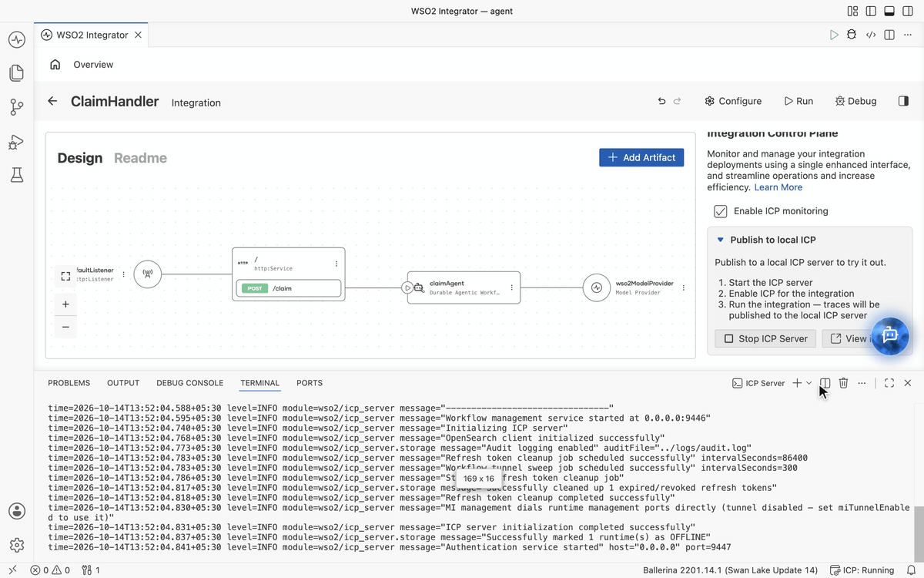Open the Manage gear in activity bar
This screenshot has width=924, height=578.
tap(17, 544)
